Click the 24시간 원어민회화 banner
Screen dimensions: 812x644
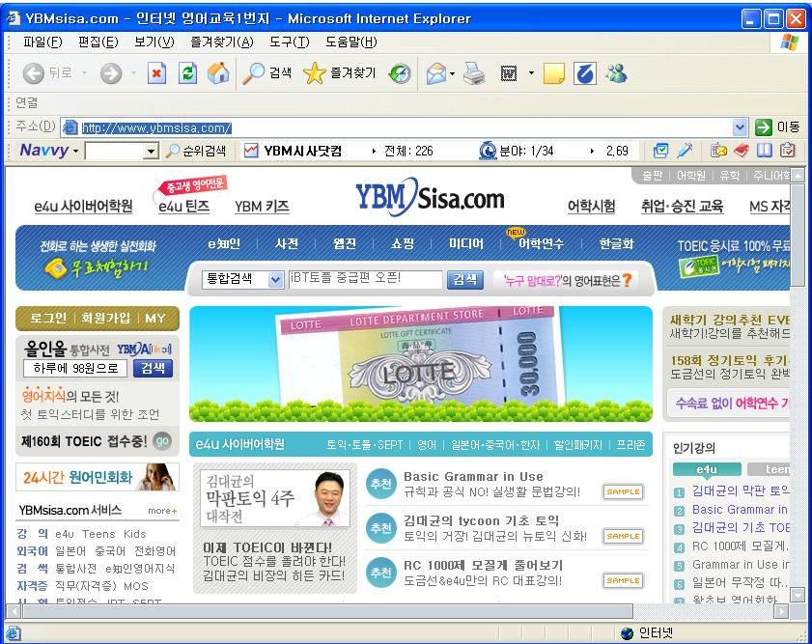point(98,477)
